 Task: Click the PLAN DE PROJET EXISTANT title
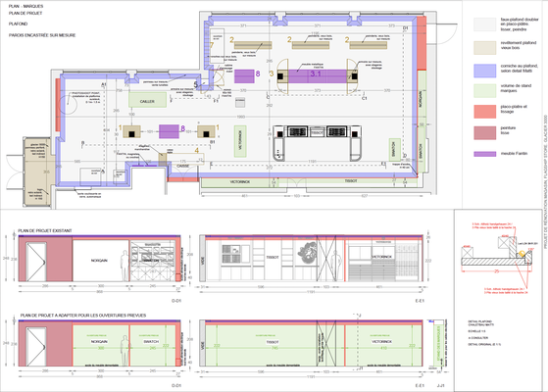click(x=45, y=231)
